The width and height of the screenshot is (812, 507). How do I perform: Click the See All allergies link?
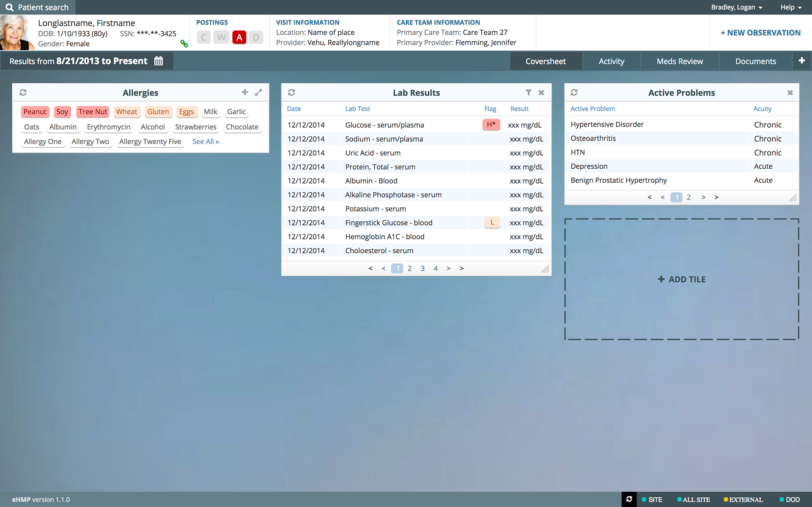[206, 142]
